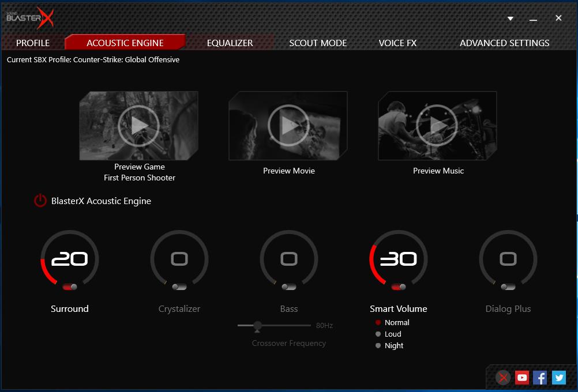
Task: Select the Loud smart volume mode
Action: click(388, 334)
